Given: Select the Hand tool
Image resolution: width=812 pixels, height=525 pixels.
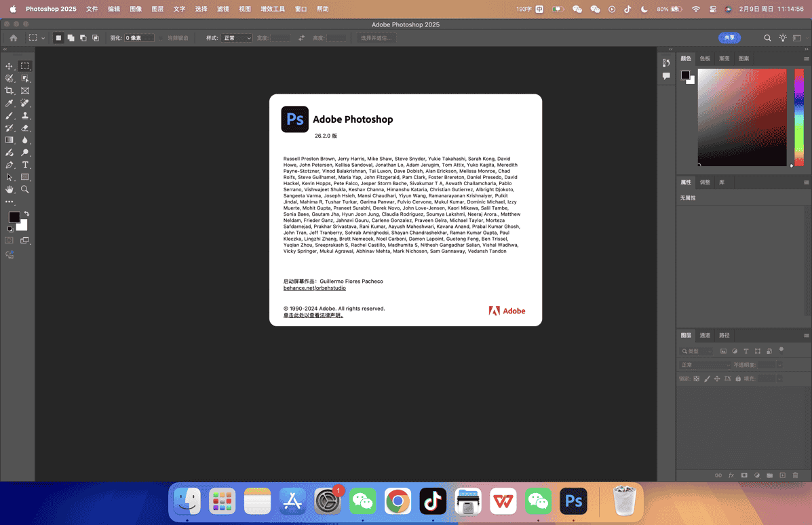Looking at the screenshot, I should (x=9, y=189).
